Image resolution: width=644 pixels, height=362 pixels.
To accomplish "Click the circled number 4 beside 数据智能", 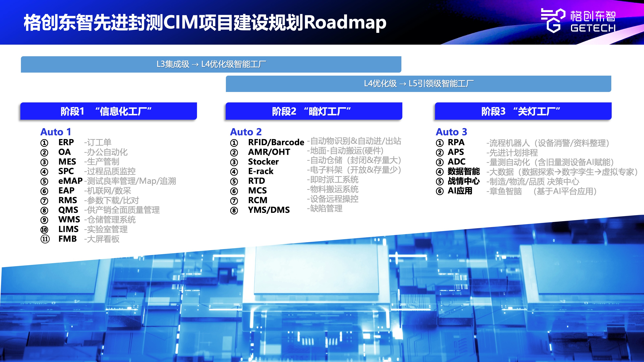I will point(439,172).
